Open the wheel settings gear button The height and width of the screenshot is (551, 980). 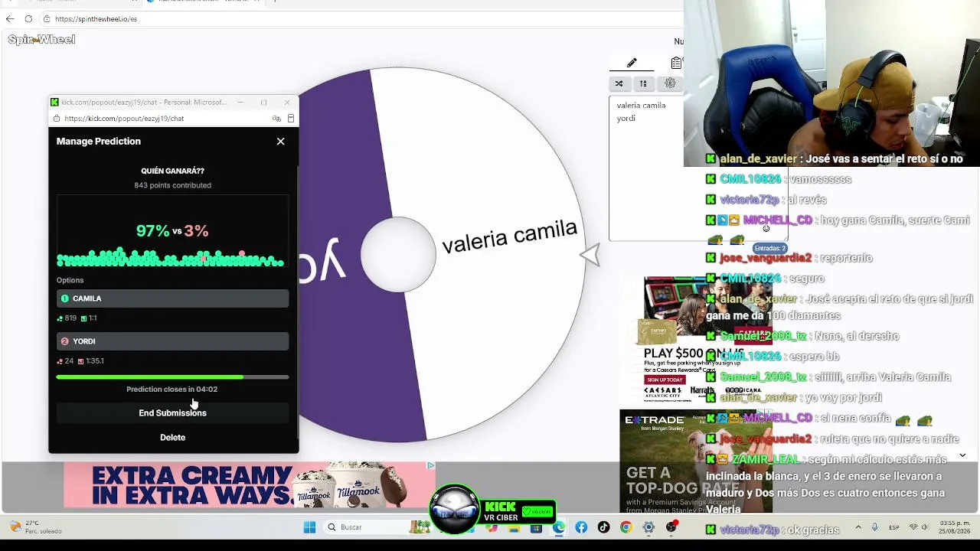click(670, 83)
